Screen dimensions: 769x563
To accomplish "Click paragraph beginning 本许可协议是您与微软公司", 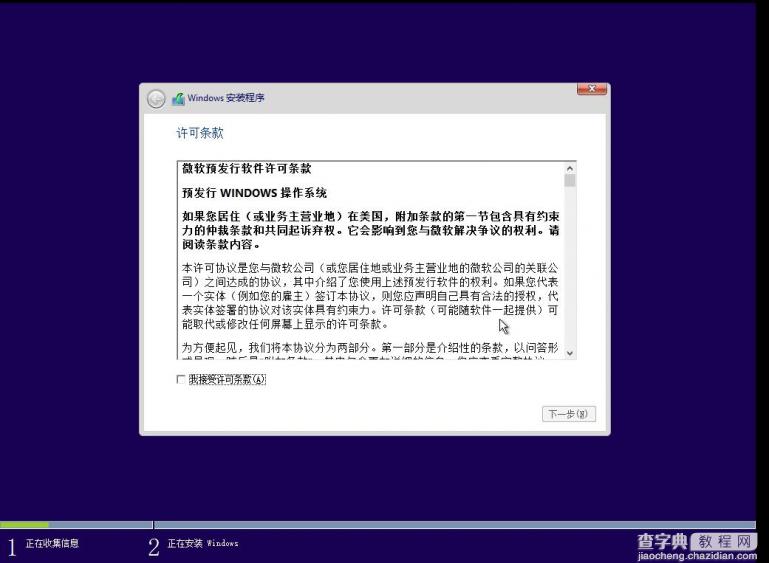I will (x=370, y=296).
